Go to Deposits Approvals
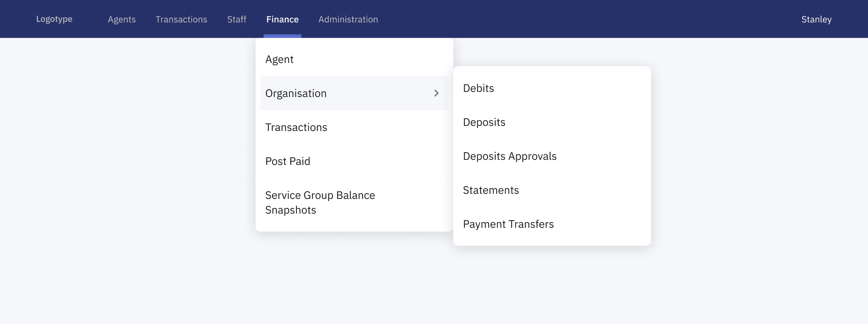Screen dimensions: 868x324 [510, 156]
